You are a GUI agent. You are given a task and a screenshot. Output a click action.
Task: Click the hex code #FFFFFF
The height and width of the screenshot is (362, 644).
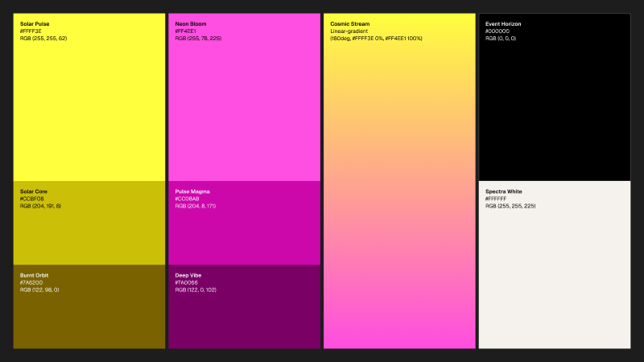click(496, 199)
